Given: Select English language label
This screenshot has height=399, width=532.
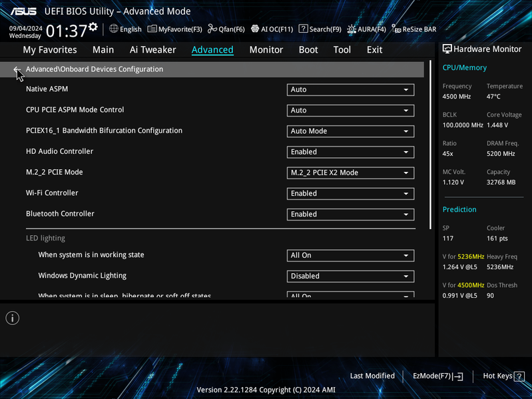Looking at the screenshot, I should pos(131,29).
